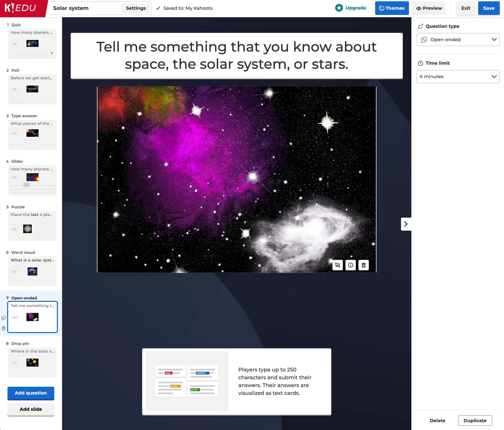Click the image info icon
This screenshot has height=430, width=504.
350,265
